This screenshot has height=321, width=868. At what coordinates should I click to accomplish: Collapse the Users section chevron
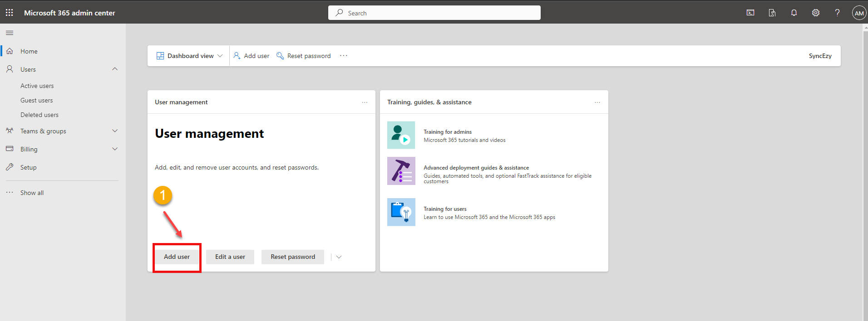pyautogui.click(x=115, y=69)
